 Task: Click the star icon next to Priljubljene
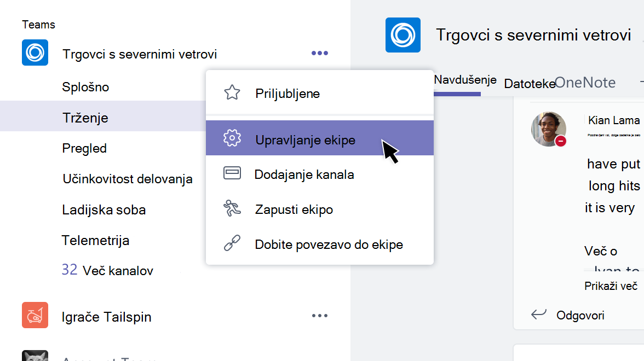pyautogui.click(x=232, y=93)
